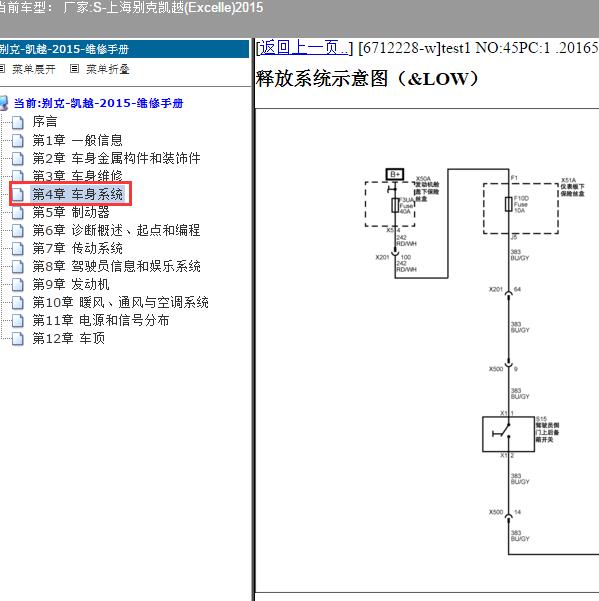This screenshot has height=601, width=599.
Task: Click the F10D fuse label in diagram
Action: click(521, 204)
